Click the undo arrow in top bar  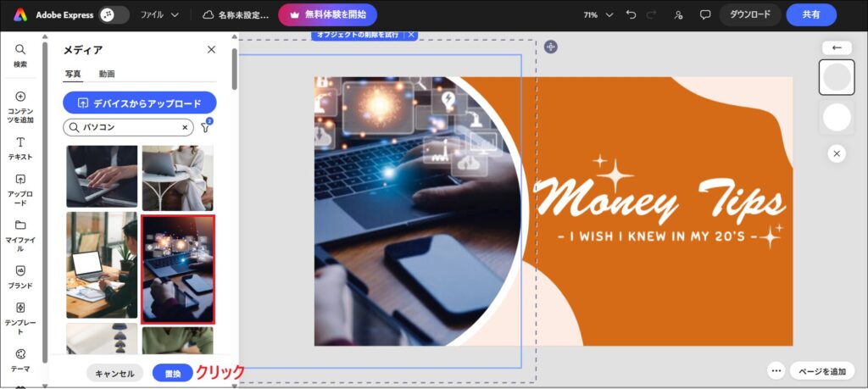630,14
